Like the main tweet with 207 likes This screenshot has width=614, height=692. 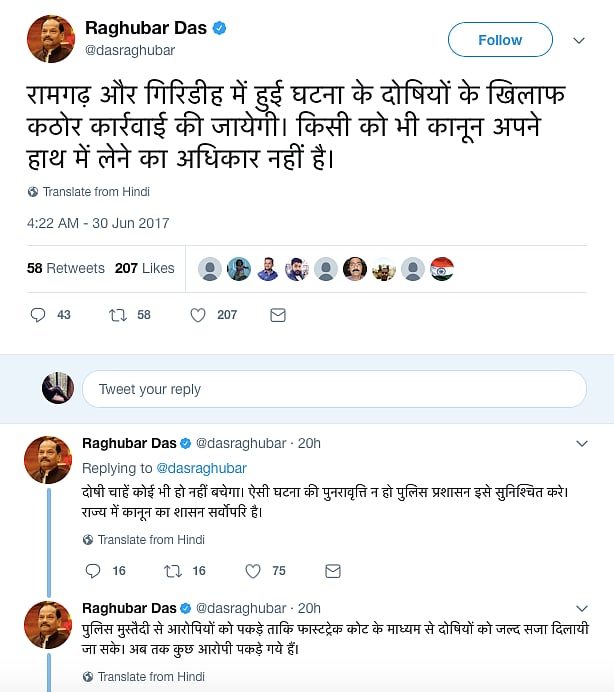tap(198, 315)
